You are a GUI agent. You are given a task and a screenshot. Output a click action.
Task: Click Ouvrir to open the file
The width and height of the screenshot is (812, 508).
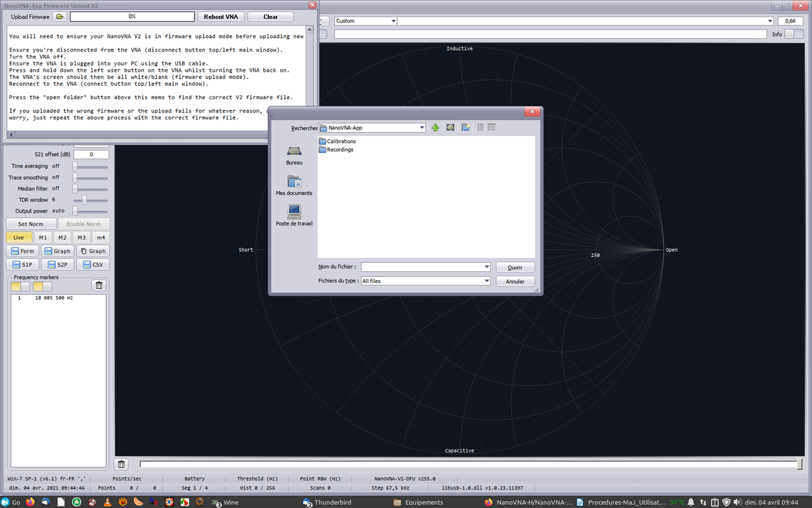coord(515,268)
